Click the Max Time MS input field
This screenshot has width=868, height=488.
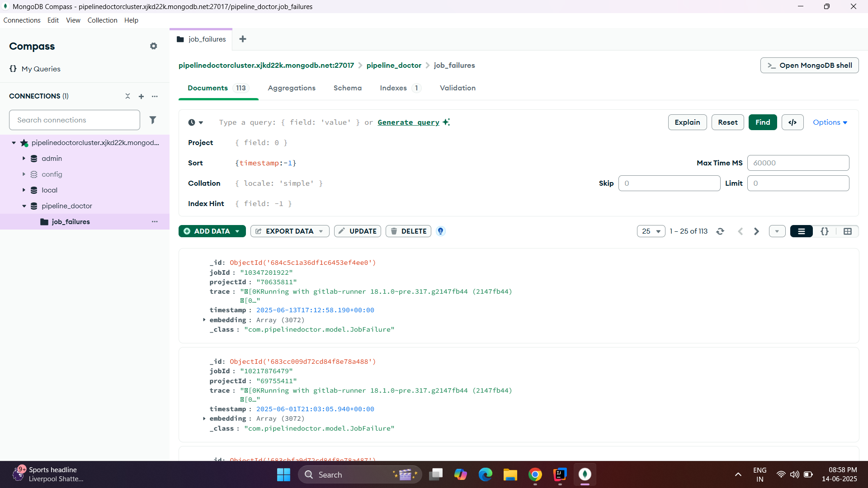[797, 163]
